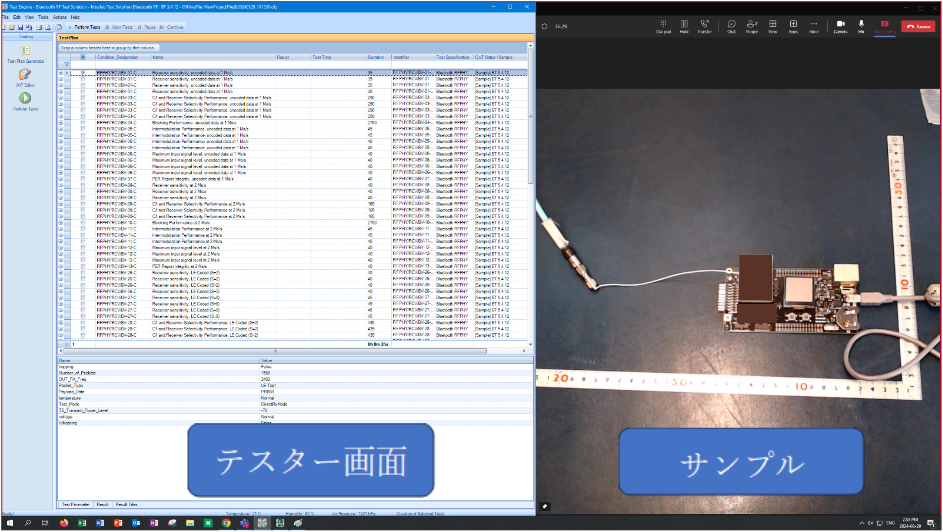Image resolution: width=943 pixels, height=532 pixels.
Task: Toggle the Teams camera
Action: 840,25
